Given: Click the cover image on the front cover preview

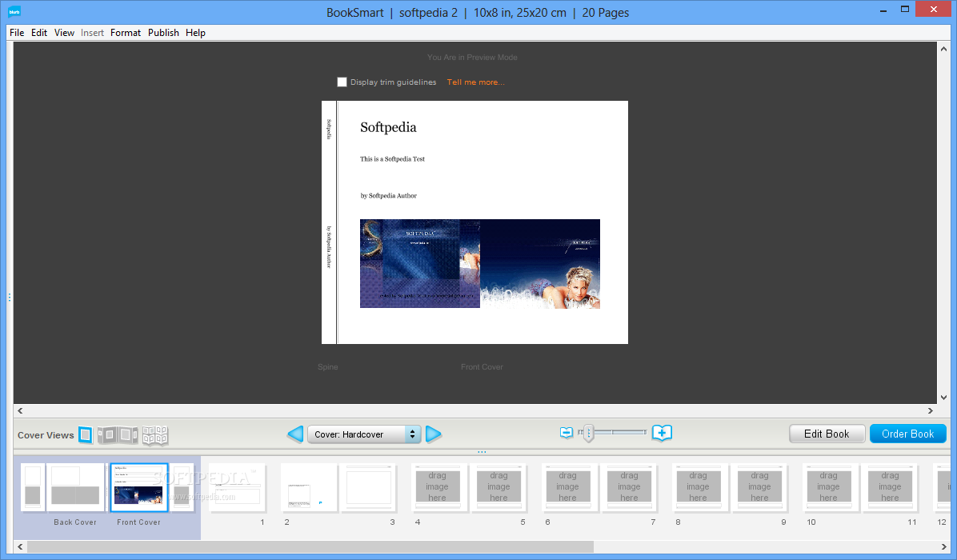Looking at the screenshot, I should 480,263.
